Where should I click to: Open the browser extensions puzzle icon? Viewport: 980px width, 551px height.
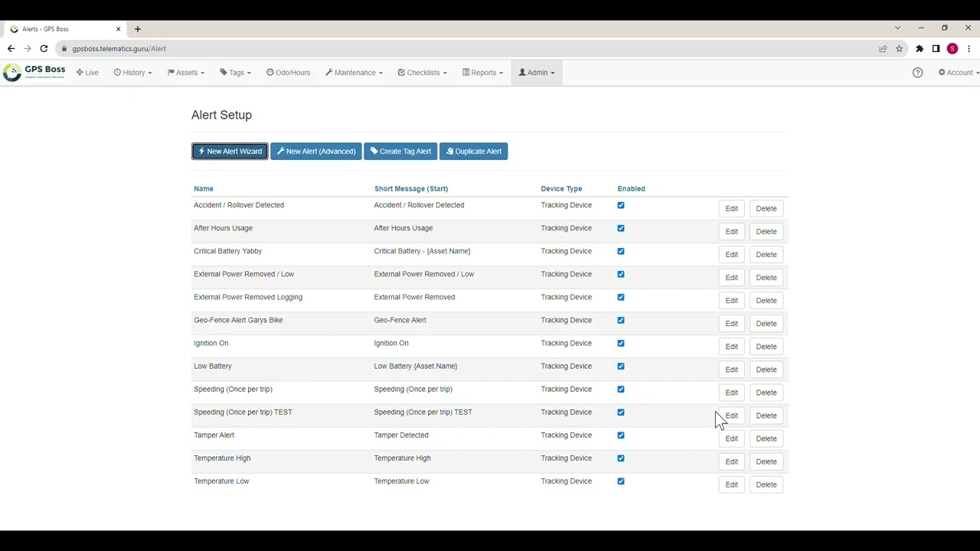click(x=920, y=48)
